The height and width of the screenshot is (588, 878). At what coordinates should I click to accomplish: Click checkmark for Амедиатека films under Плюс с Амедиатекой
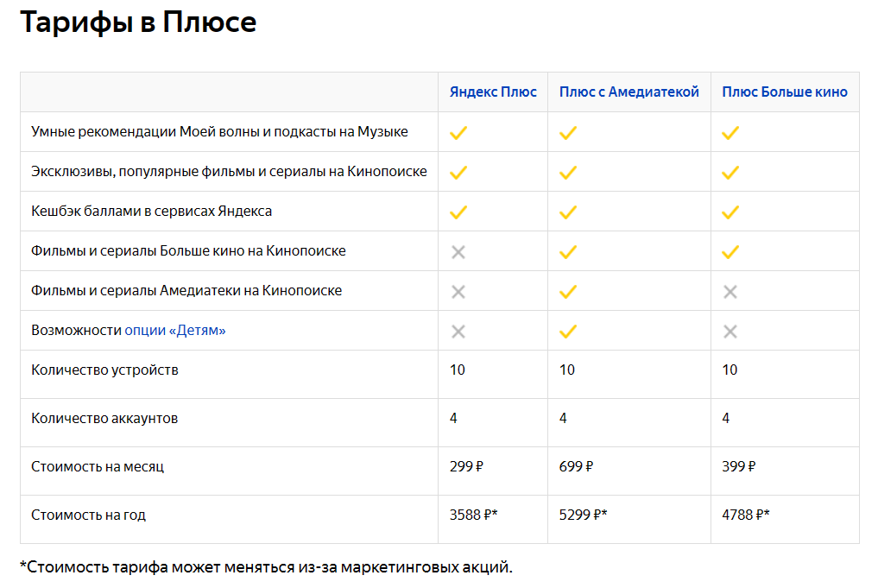click(x=567, y=291)
